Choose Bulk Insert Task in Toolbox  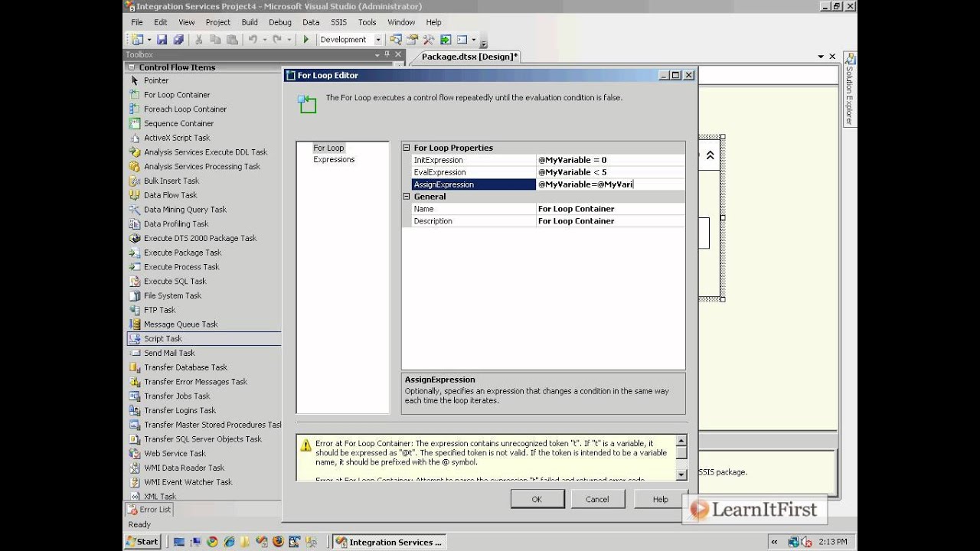[x=171, y=181]
